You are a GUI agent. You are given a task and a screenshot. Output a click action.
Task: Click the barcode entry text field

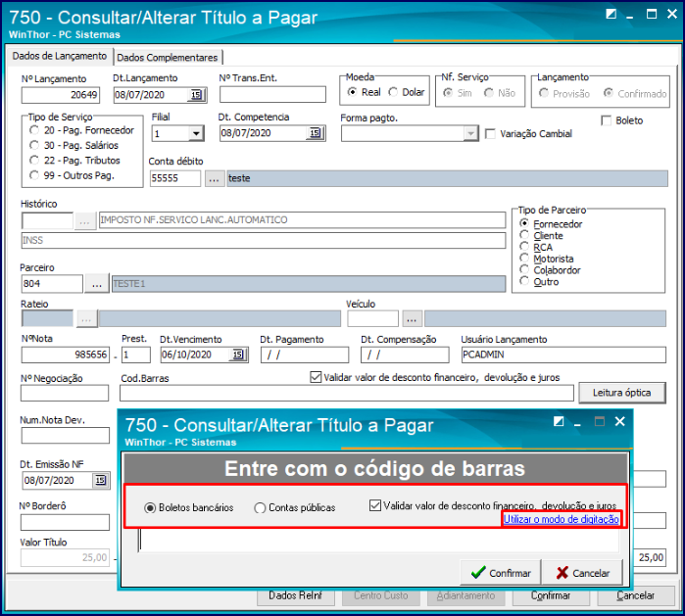pos(379,541)
